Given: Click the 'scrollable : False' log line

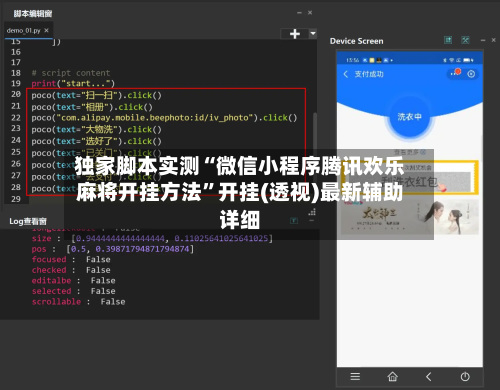Looking at the screenshot, I should coord(79,302).
